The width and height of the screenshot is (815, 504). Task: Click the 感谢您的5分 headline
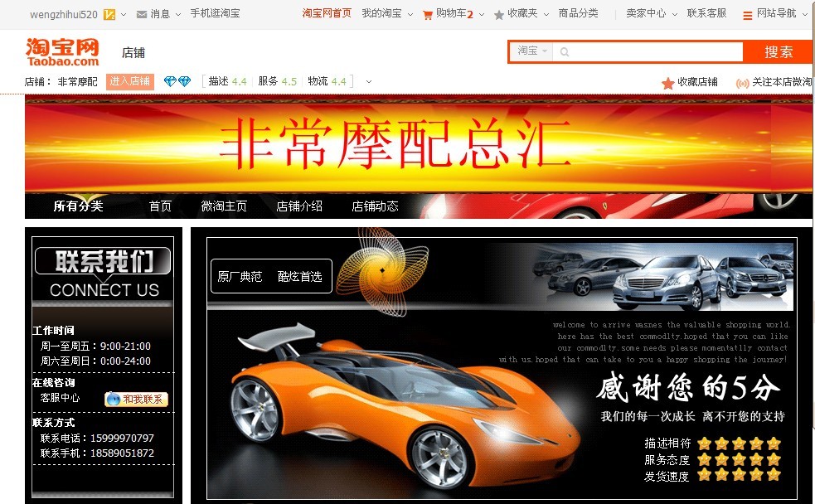pyautogui.click(x=687, y=388)
